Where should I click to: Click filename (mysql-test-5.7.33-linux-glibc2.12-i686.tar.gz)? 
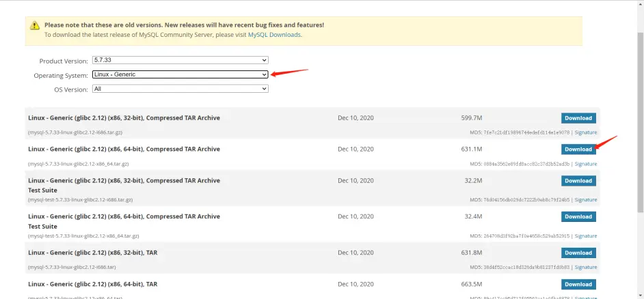(x=80, y=200)
